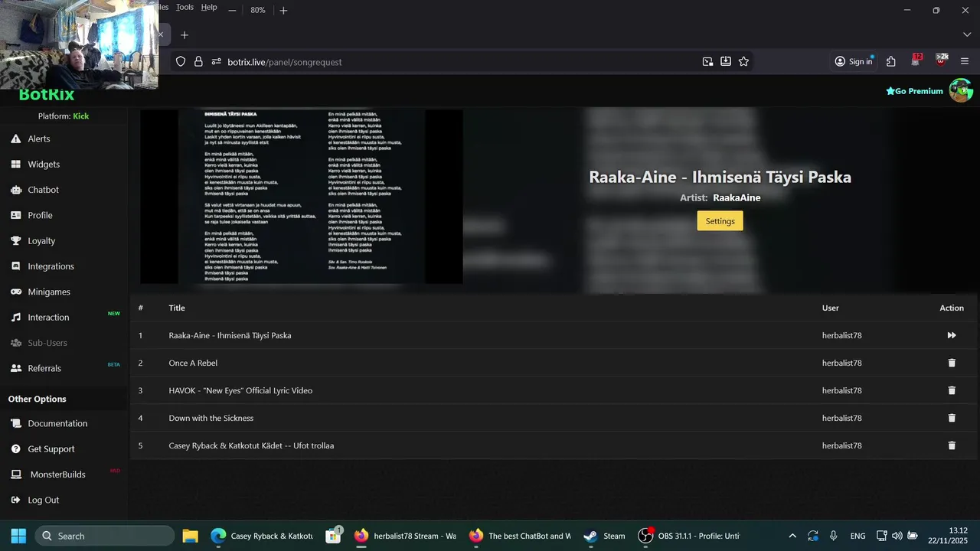
Task: Open a new browser tab
Action: [x=184, y=35]
